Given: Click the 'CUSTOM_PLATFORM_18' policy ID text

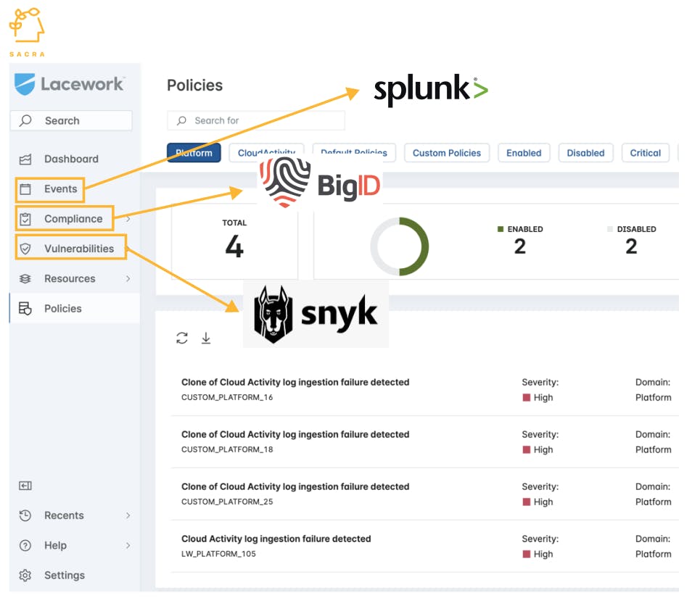Looking at the screenshot, I should point(227,450).
